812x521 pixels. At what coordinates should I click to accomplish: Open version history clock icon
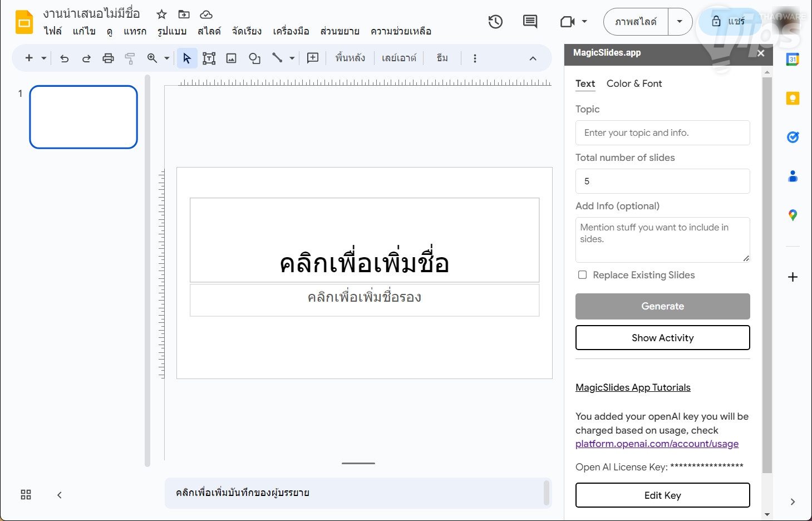coord(495,22)
